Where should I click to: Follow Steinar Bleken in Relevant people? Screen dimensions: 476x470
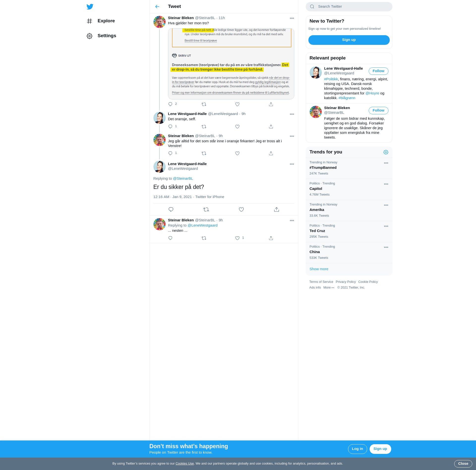coord(378,111)
